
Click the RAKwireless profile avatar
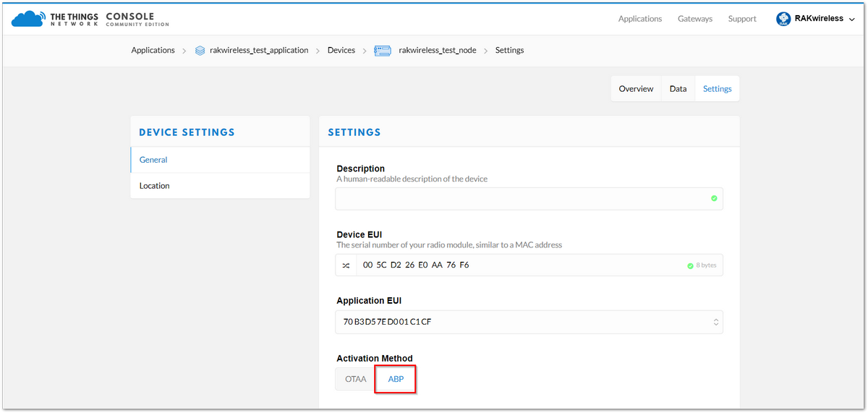click(783, 19)
